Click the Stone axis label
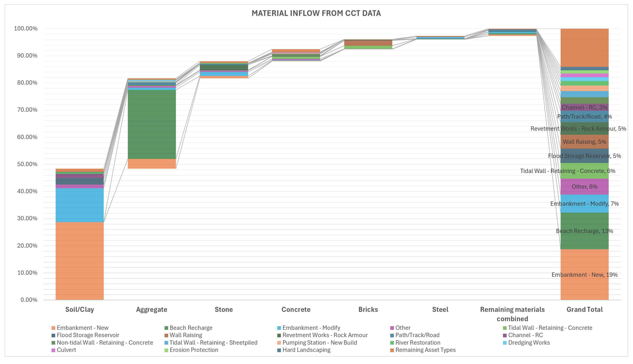The height and width of the screenshot is (364, 633). [x=224, y=309]
